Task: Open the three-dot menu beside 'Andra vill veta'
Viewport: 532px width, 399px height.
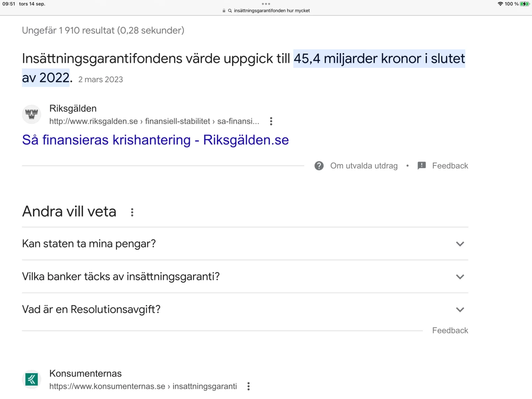Action: pyautogui.click(x=132, y=212)
